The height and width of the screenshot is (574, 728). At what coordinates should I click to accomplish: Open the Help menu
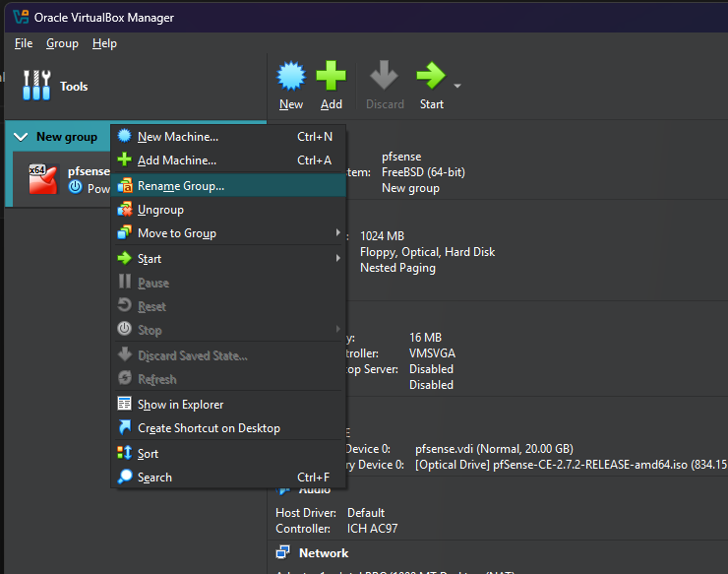pyautogui.click(x=104, y=43)
